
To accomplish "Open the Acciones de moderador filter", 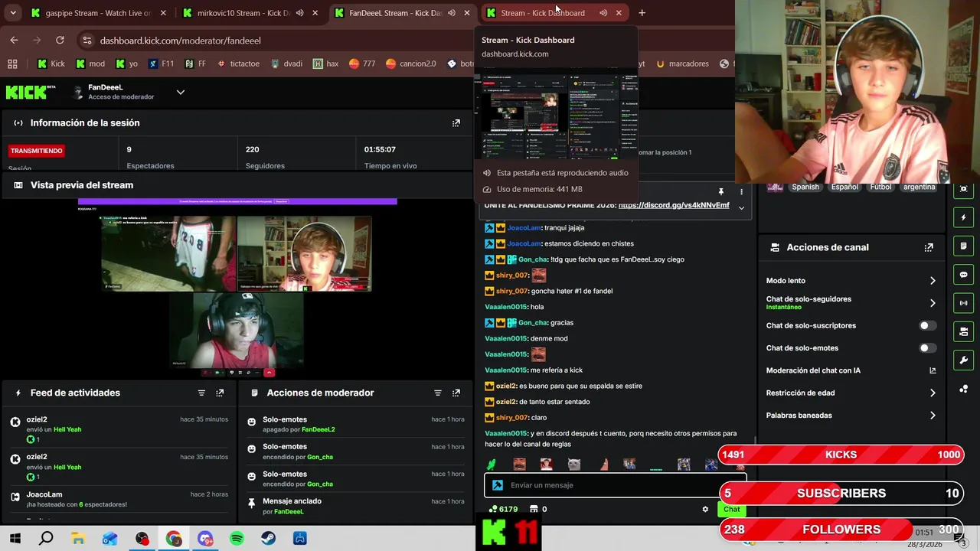I will (438, 393).
